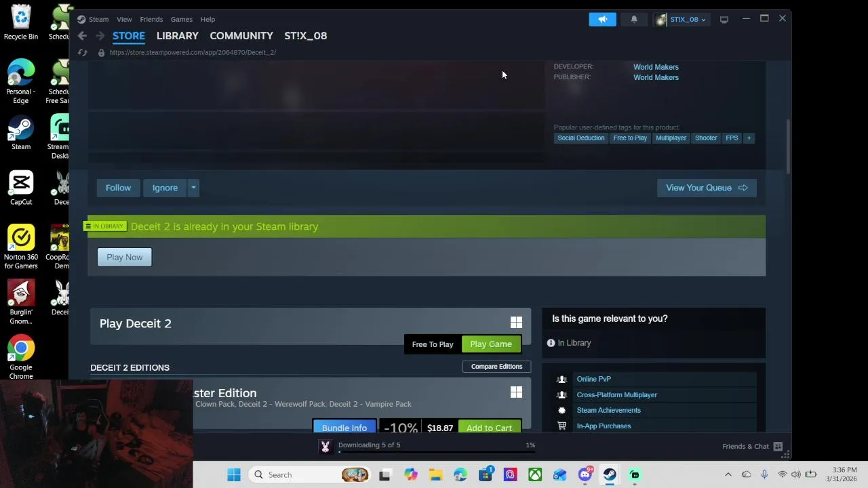
Task: Click View Your Queue
Action: 707,188
